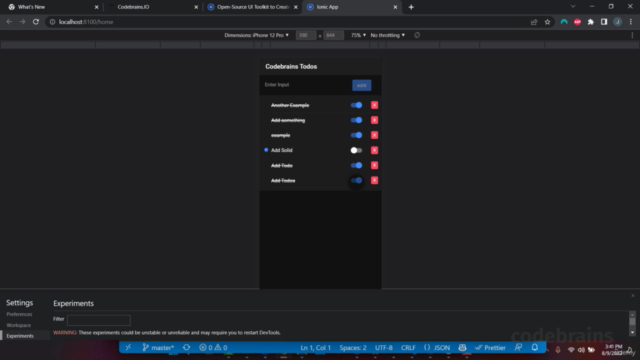Go forward in browser history

[x=22, y=22]
